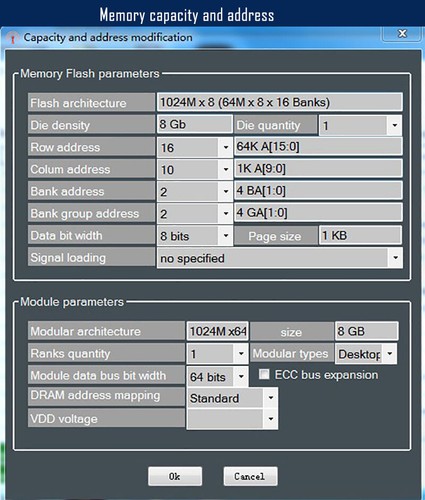Click the Modular types label
The width and height of the screenshot is (425, 500).
coord(292,353)
